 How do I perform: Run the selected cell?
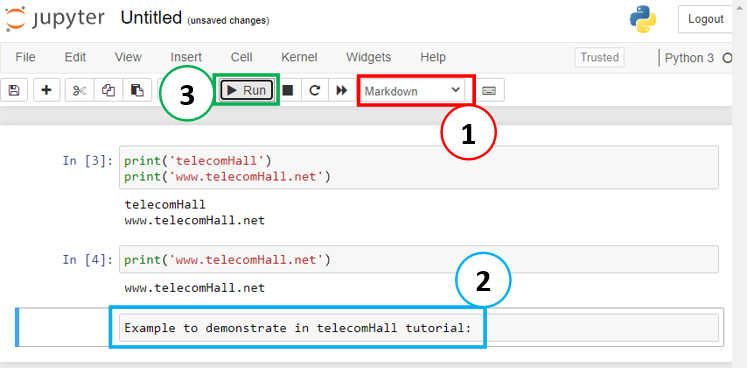point(246,91)
